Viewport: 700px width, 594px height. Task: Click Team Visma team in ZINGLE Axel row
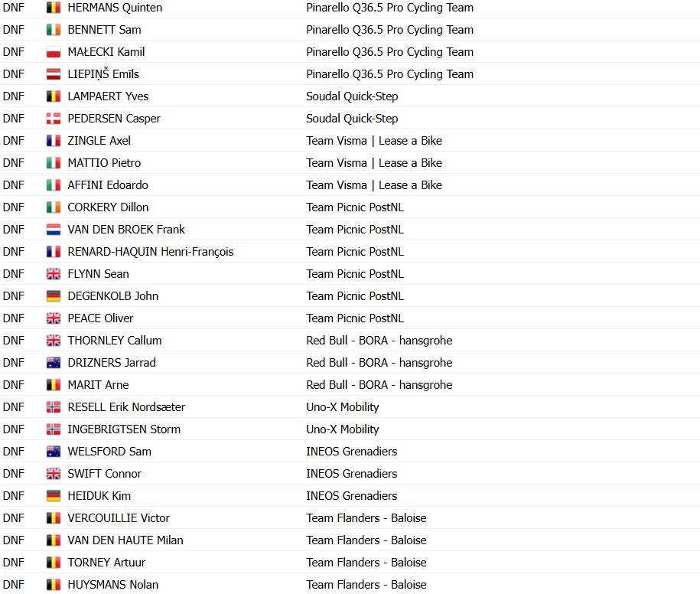374,141
